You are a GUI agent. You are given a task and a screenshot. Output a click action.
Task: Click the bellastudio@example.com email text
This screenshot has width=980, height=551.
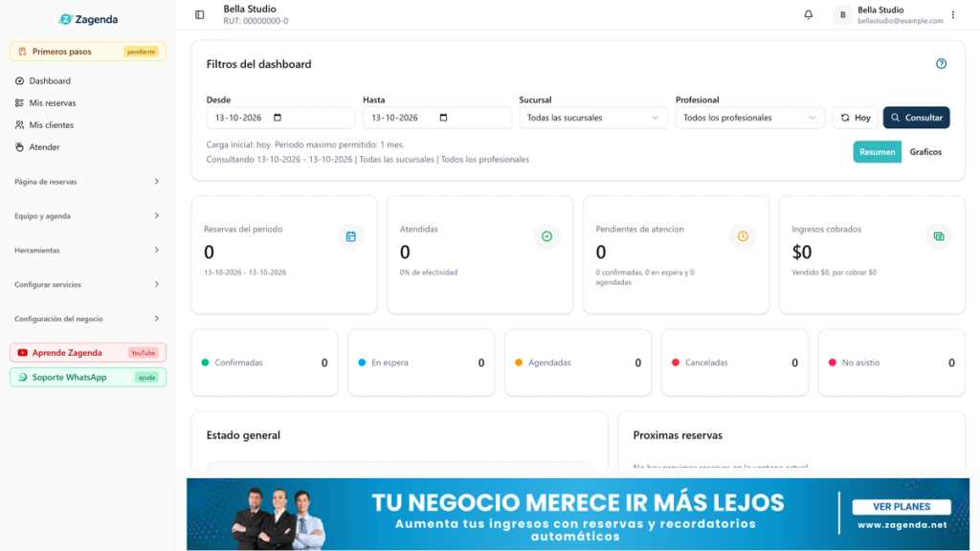(900, 21)
